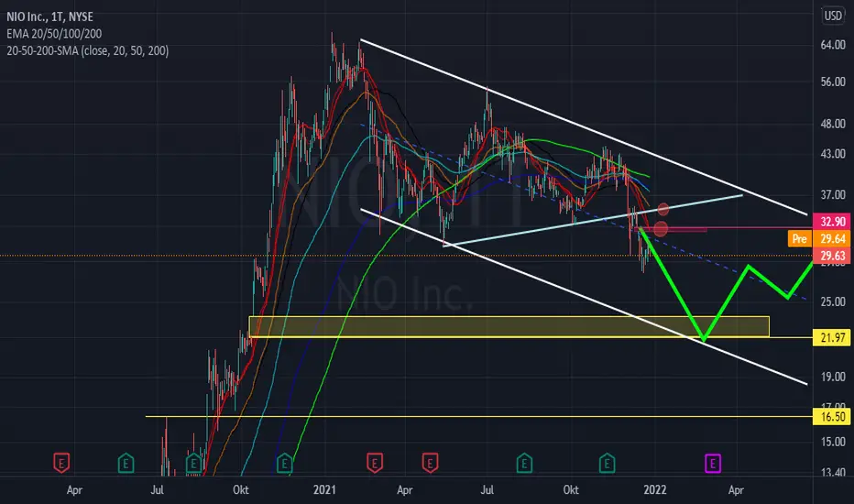
Task: Click the purple upcoming earnings marker
Action: click(x=712, y=463)
